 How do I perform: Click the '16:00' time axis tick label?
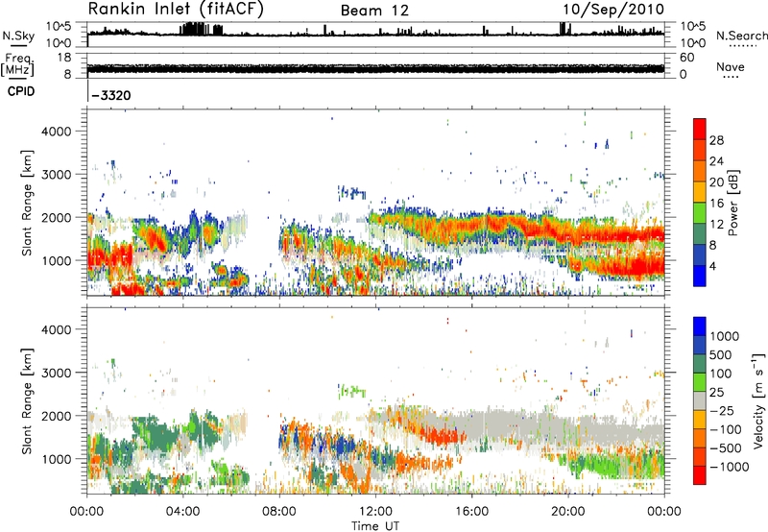click(471, 512)
